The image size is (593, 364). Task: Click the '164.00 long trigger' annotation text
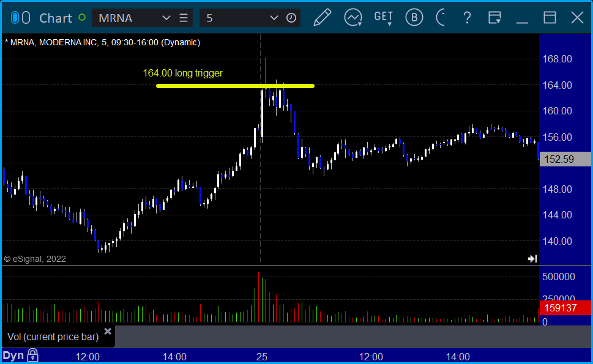[x=182, y=73]
